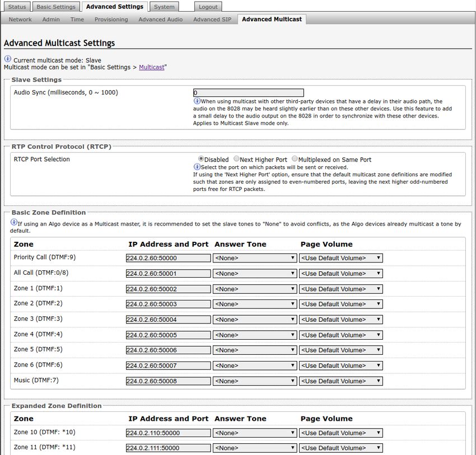Click Zone 5 IP address field
The height and width of the screenshot is (455, 476).
[168, 350]
